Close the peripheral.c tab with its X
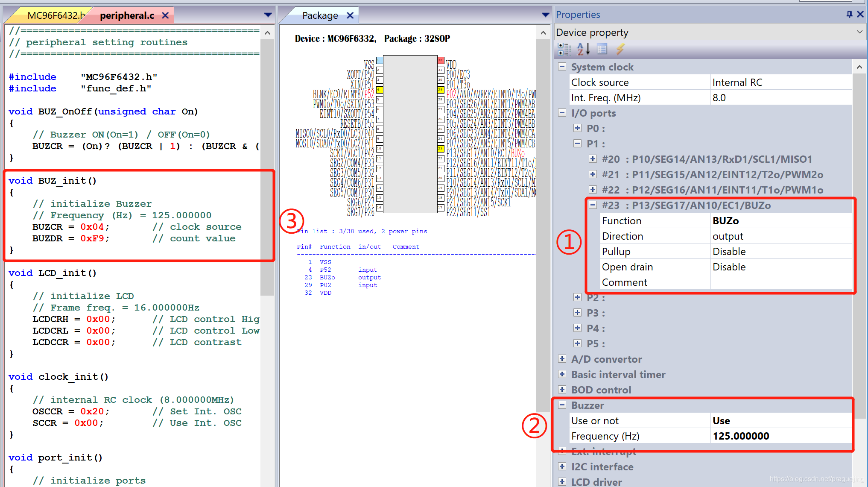The image size is (868, 487). (x=165, y=16)
